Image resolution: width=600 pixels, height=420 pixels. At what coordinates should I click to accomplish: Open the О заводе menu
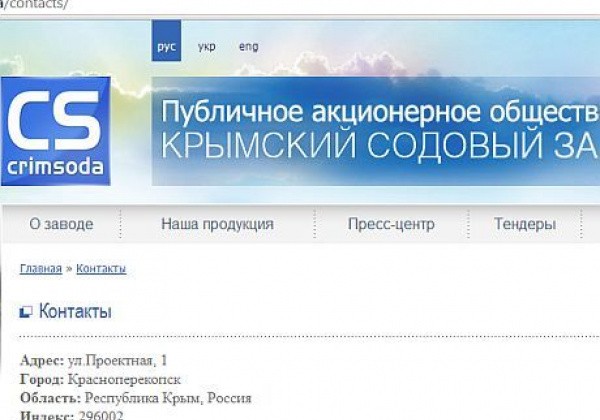click(62, 224)
